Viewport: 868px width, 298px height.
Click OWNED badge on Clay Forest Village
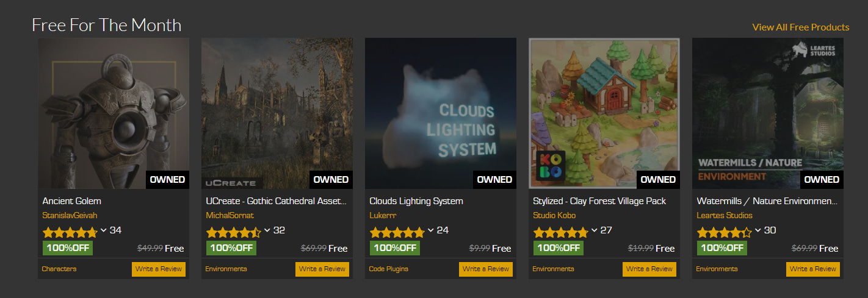[658, 180]
